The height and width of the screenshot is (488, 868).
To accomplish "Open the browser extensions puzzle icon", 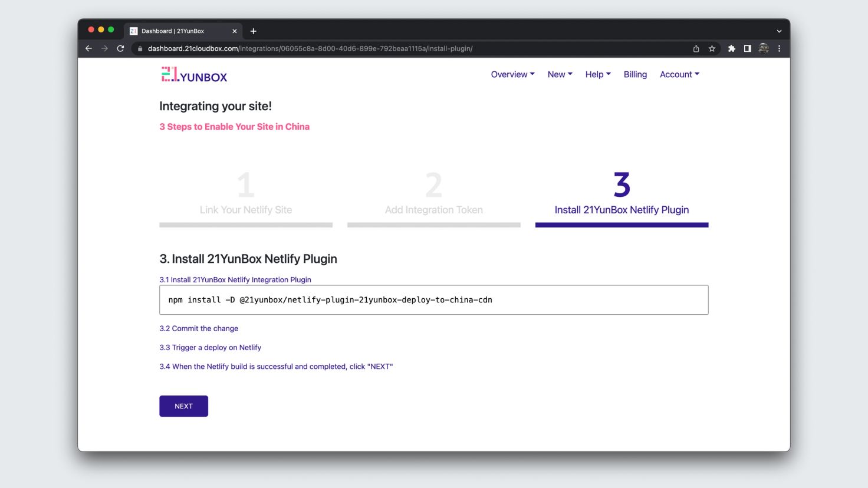I will [x=731, y=48].
